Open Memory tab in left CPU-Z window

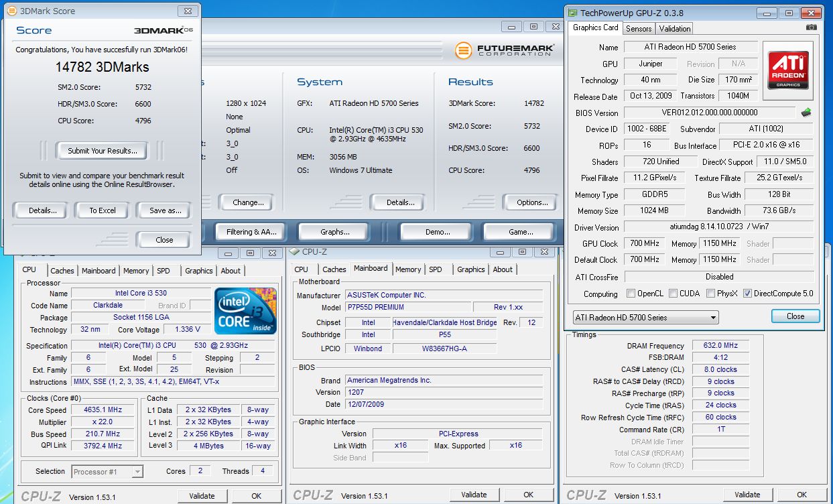136,271
